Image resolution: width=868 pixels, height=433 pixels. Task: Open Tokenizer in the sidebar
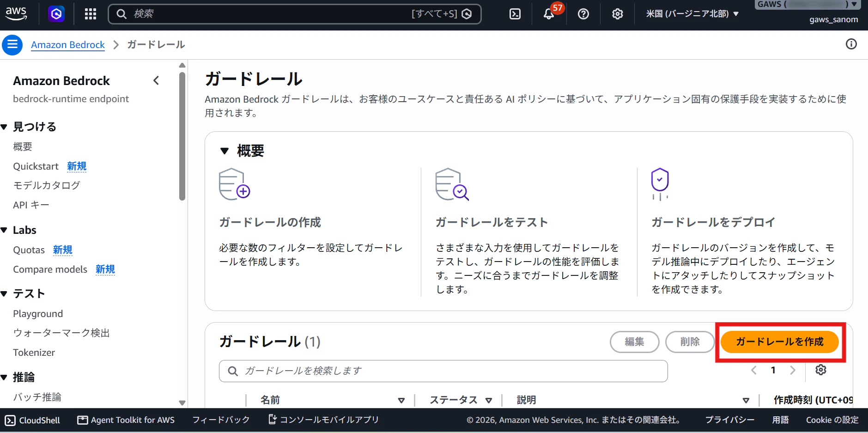(34, 353)
